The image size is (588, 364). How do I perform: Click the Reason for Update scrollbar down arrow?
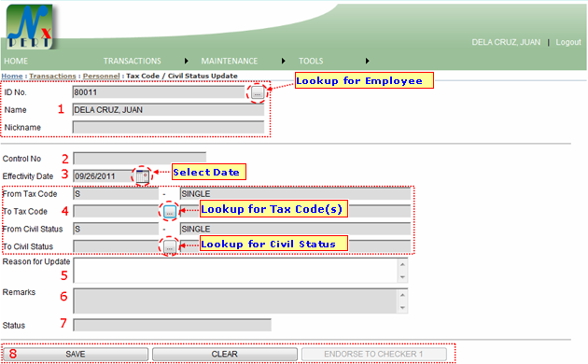[x=402, y=277]
